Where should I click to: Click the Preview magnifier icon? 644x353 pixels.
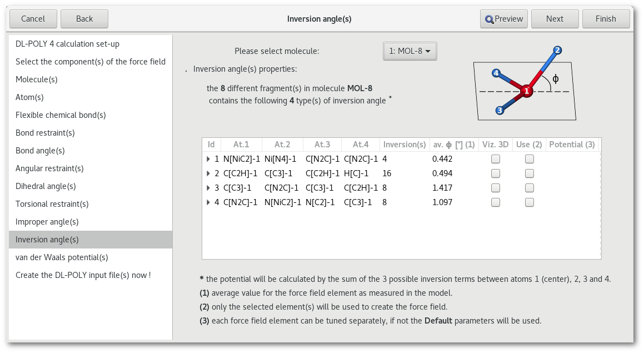tap(489, 19)
